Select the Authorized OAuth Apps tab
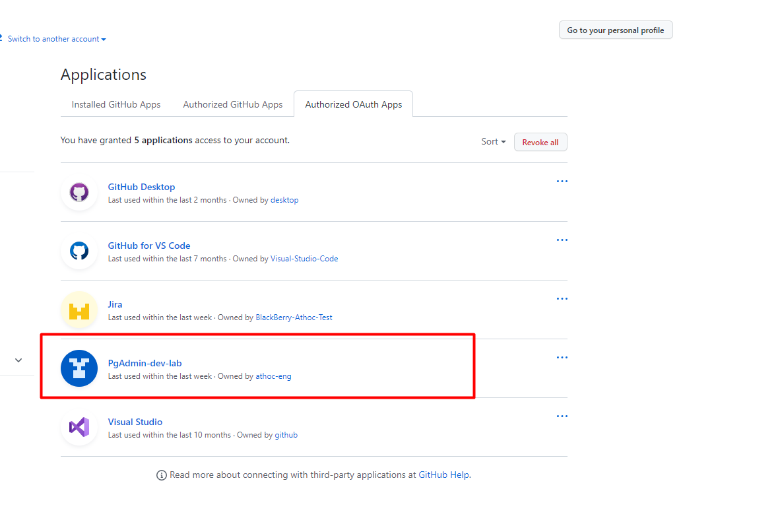Screen dimensions: 780x532 click(353, 104)
